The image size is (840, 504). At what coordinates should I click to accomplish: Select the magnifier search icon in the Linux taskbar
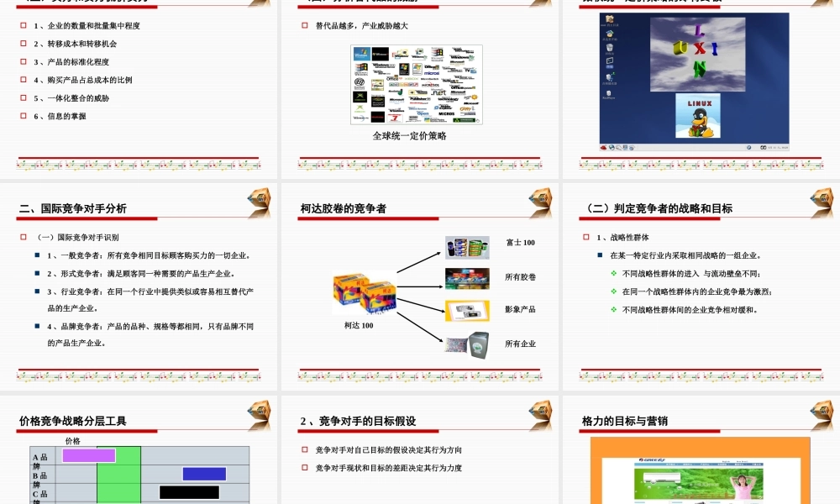(617, 147)
